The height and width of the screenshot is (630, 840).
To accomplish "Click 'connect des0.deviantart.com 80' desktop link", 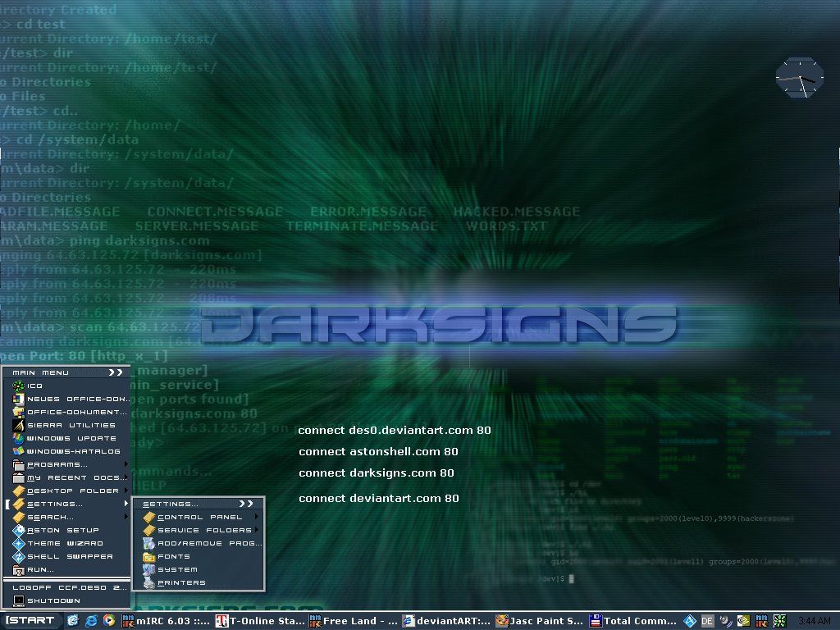I will coord(395,430).
